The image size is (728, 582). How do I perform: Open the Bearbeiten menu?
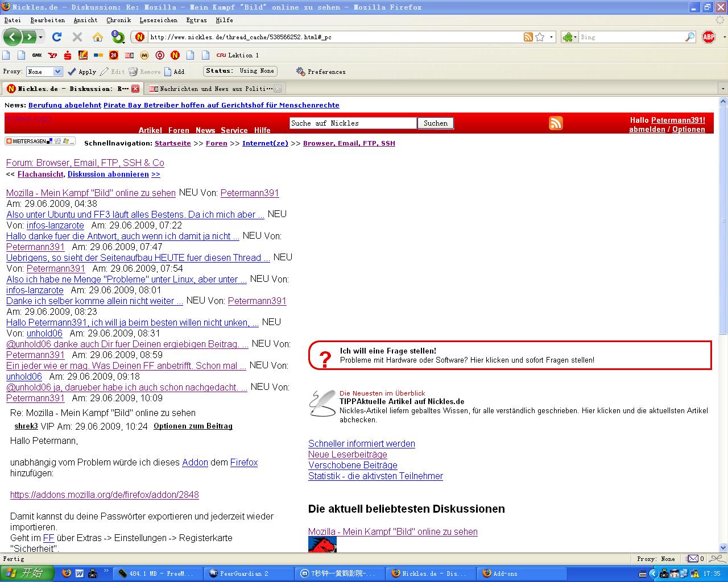[x=48, y=20]
